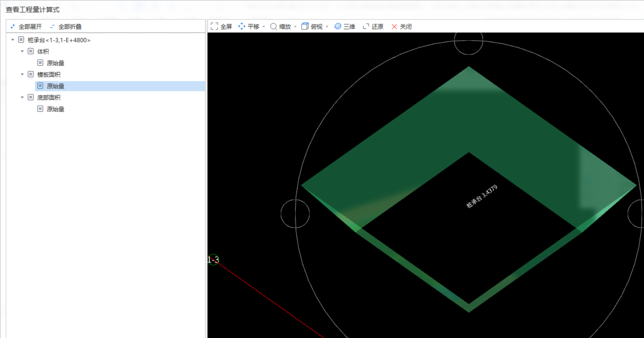
Task: Open the 俯视 view dropdown arrow
Action: (327, 26)
